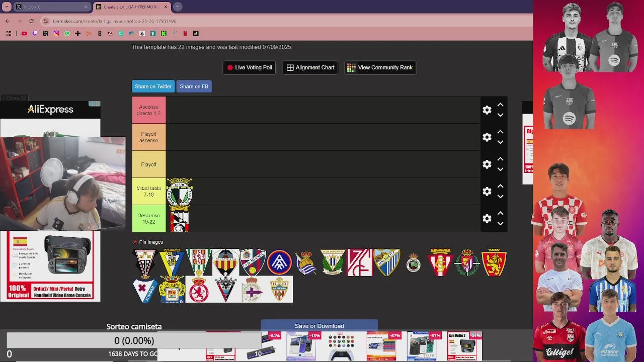Move Playoff ascenso tier down
644x362 pixels.
(500, 142)
